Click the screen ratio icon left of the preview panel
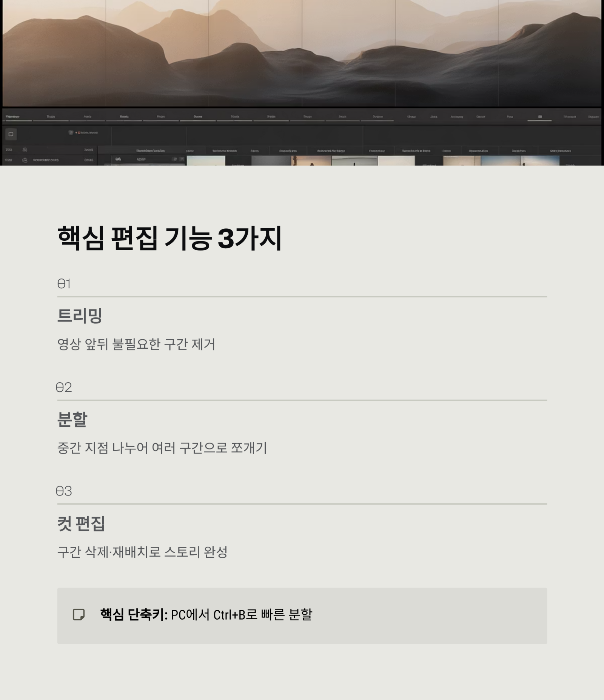 click(x=11, y=134)
